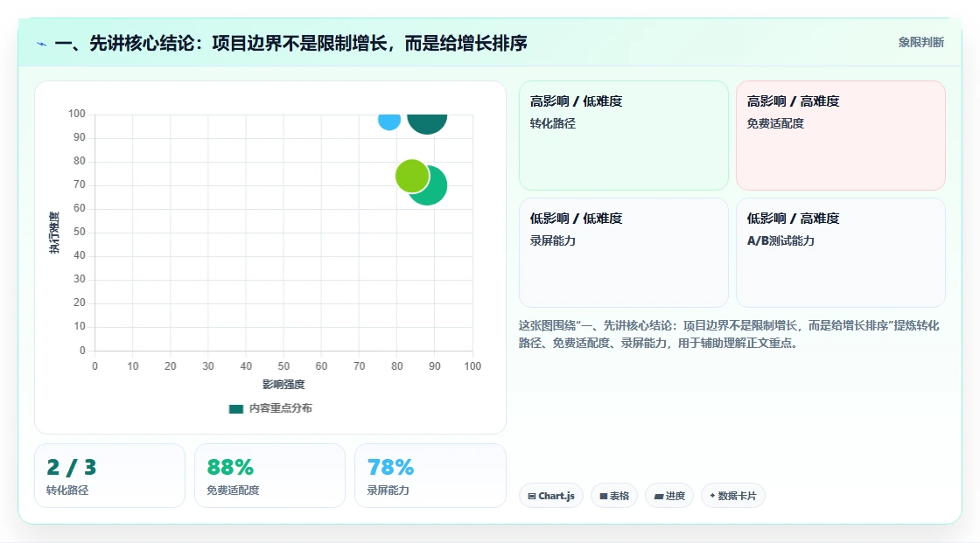Click the 影响强度 x-axis title

click(x=283, y=384)
